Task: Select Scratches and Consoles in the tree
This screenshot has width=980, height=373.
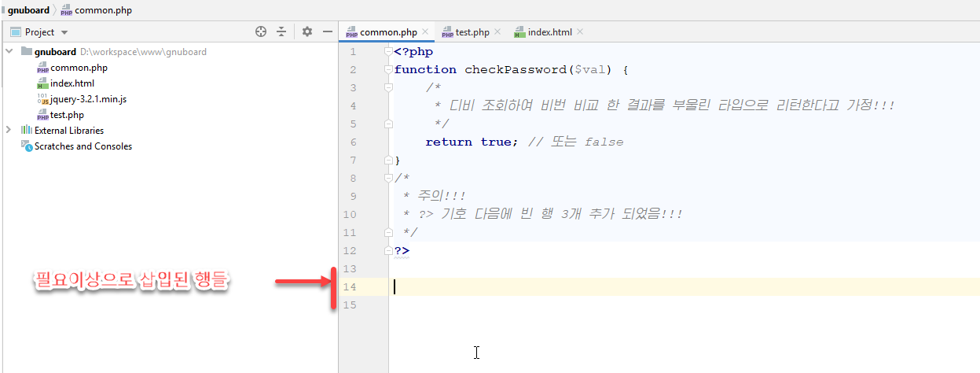Action: (83, 146)
